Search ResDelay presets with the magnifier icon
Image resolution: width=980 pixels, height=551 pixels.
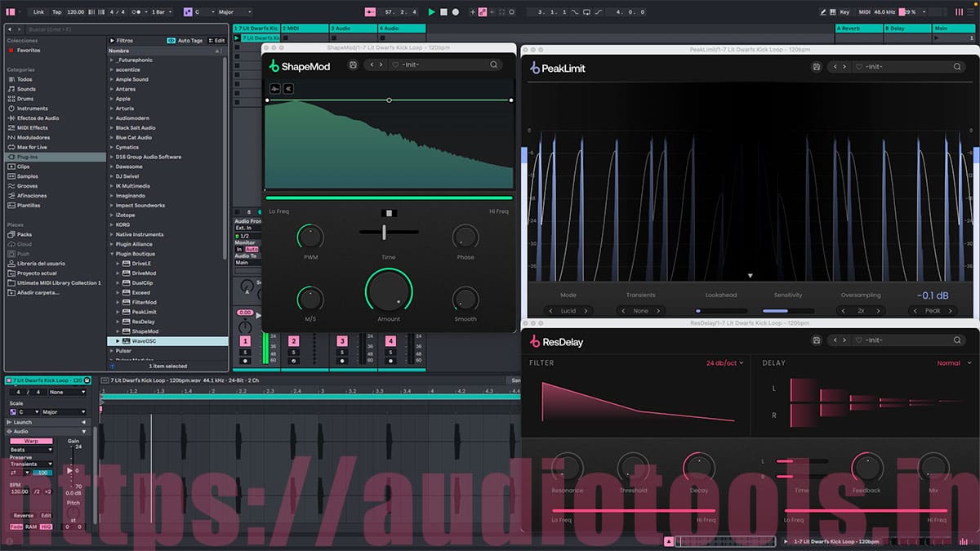(x=957, y=340)
